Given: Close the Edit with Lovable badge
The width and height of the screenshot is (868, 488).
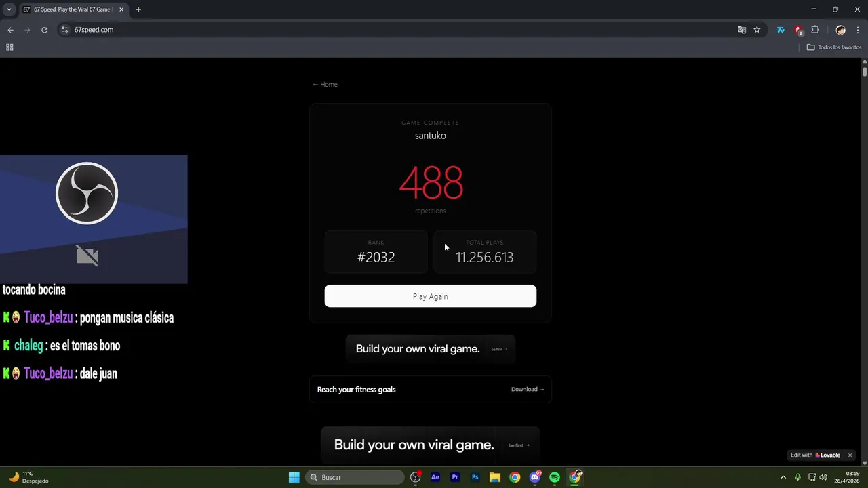Looking at the screenshot, I should [x=850, y=455].
